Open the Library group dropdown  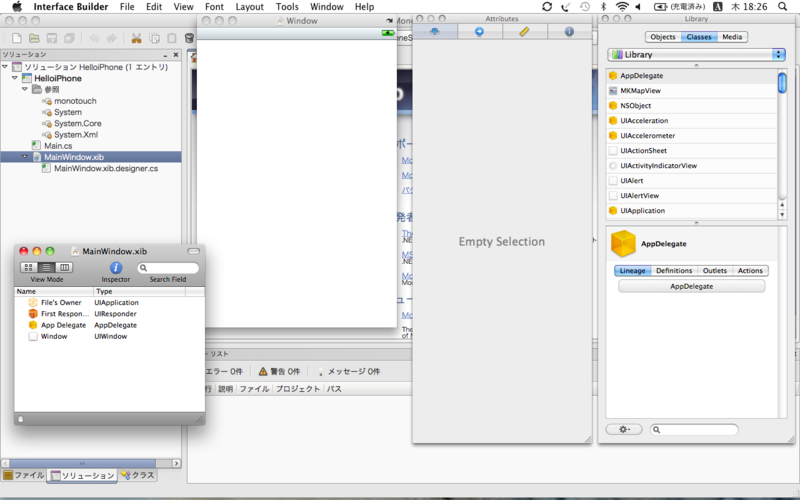[696, 55]
